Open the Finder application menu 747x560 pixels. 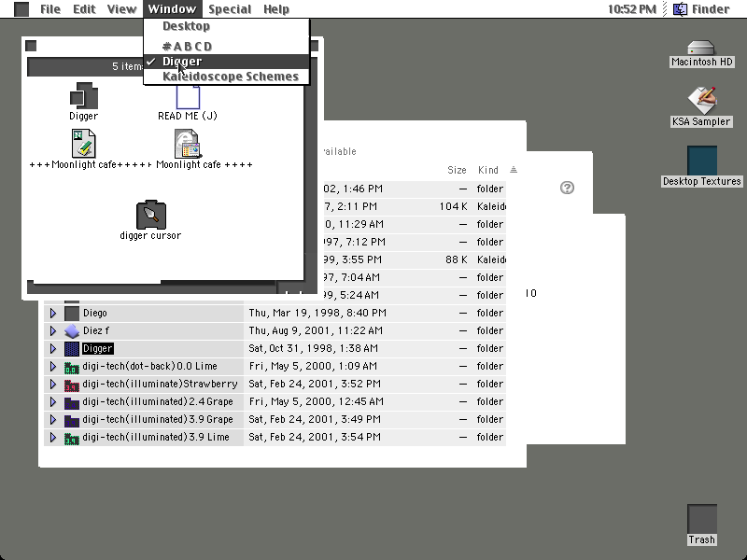point(701,9)
